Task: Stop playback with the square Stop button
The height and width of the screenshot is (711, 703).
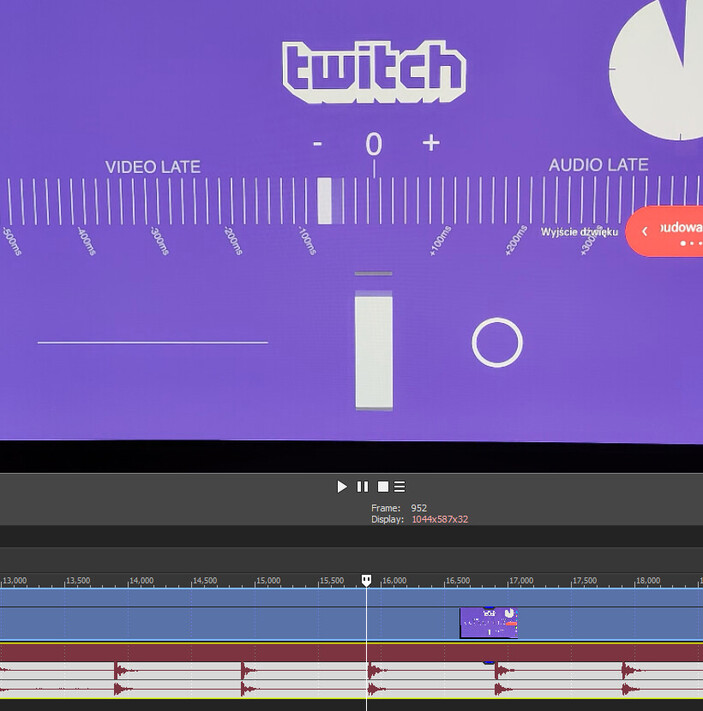Action: [383, 487]
